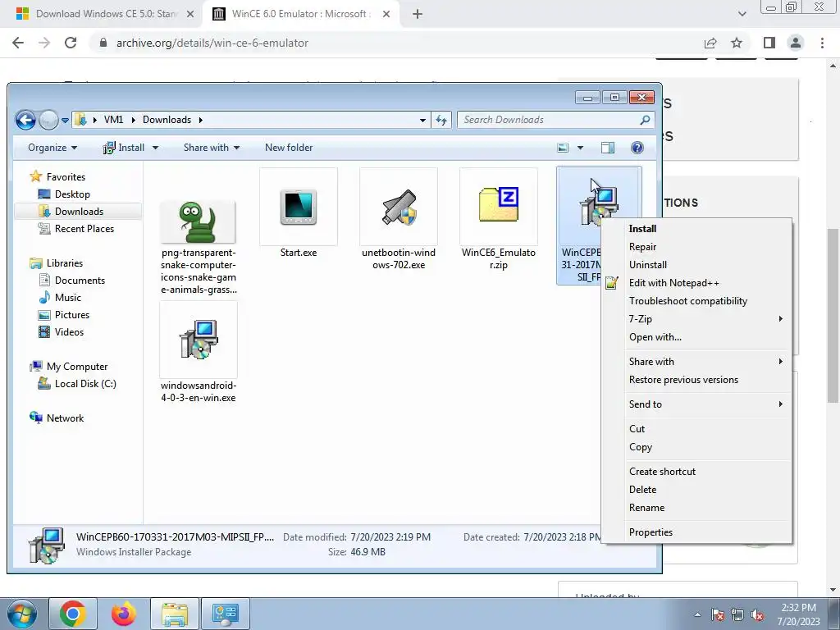Image resolution: width=840 pixels, height=630 pixels.
Task: Select the png-transparent-snake image thumbnail
Action: point(199,221)
